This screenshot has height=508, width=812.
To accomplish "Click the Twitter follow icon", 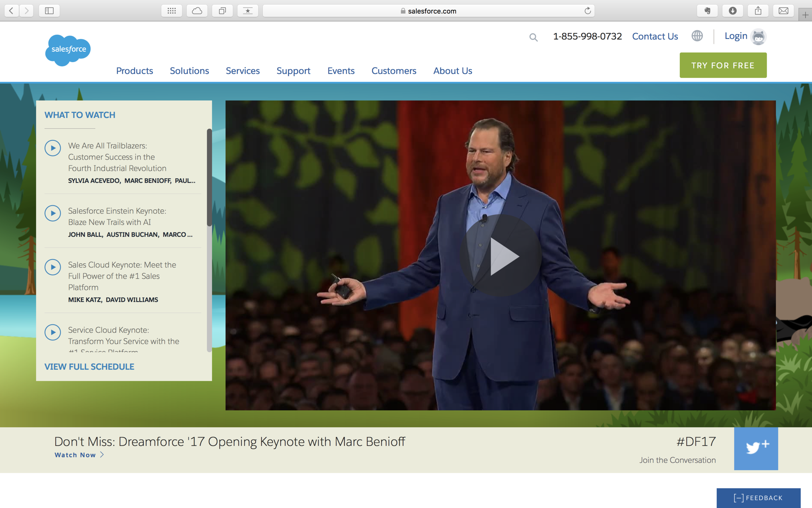I will (x=755, y=448).
